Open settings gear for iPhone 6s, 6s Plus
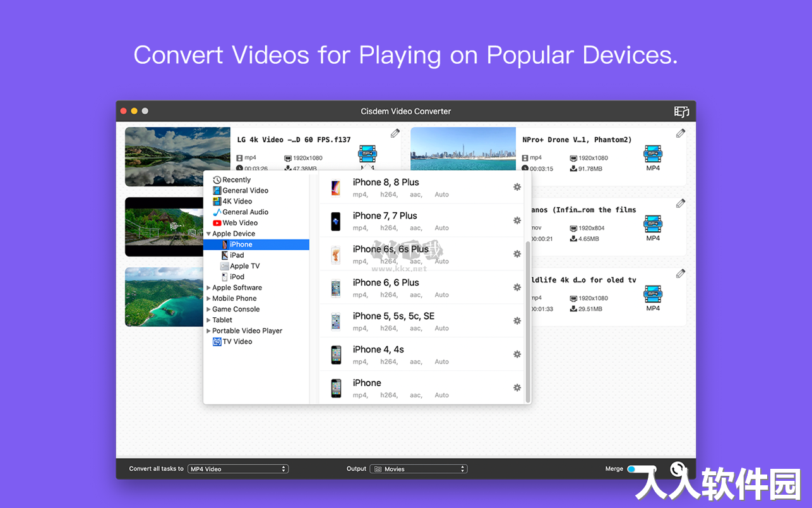This screenshot has width=812, height=508. 517,254
